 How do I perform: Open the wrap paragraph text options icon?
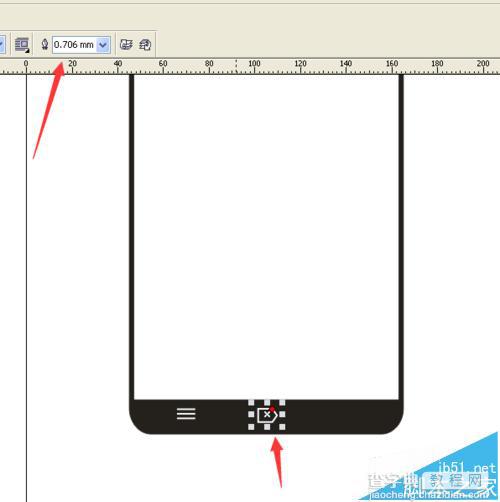click(x=22, y=45)
